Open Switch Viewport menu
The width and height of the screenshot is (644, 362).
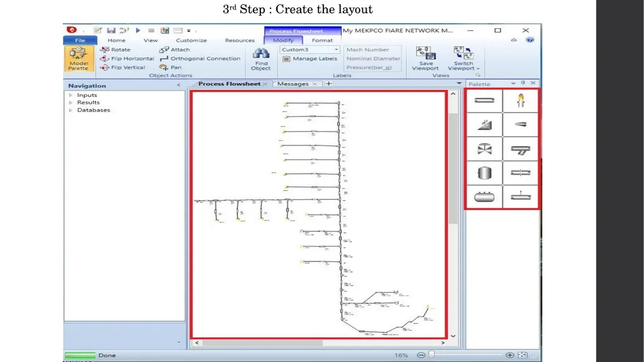pos(464,59)
